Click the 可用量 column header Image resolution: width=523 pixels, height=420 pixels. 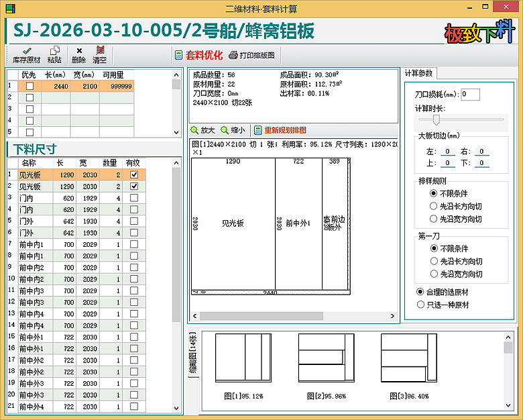tap(117, 74)
